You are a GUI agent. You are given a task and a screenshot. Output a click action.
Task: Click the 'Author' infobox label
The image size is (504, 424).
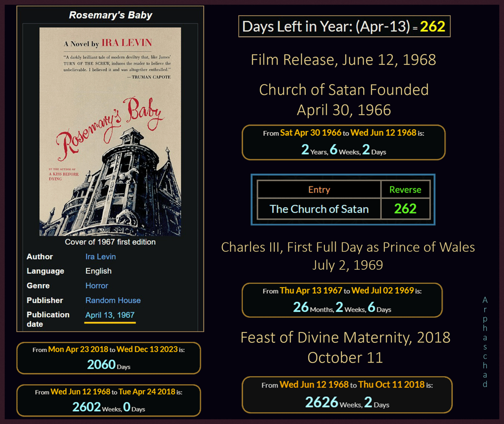pos(39,257)
